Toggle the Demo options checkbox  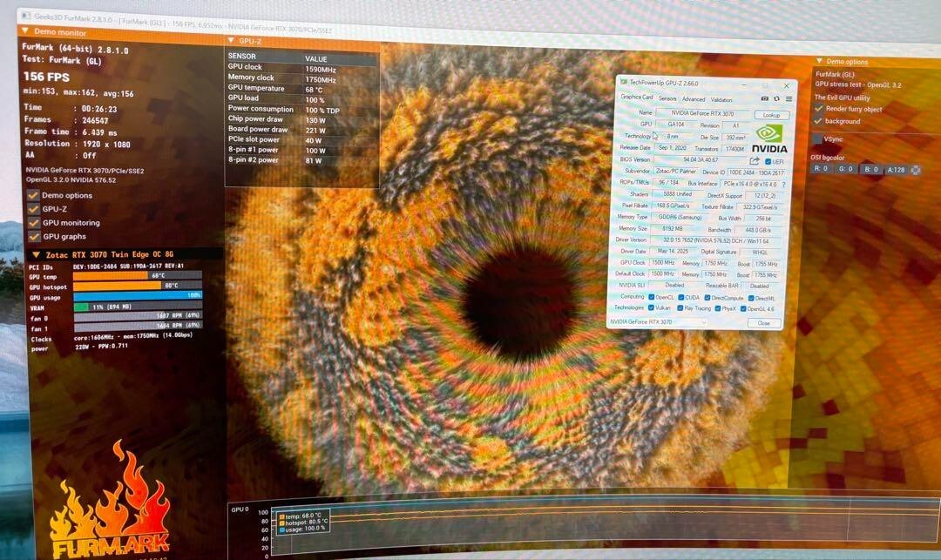click(33, 195)
